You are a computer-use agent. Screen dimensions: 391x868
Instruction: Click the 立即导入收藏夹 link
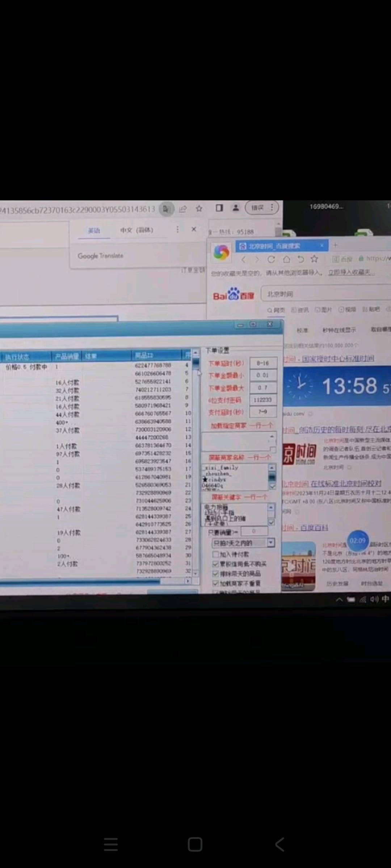[350, 273]
